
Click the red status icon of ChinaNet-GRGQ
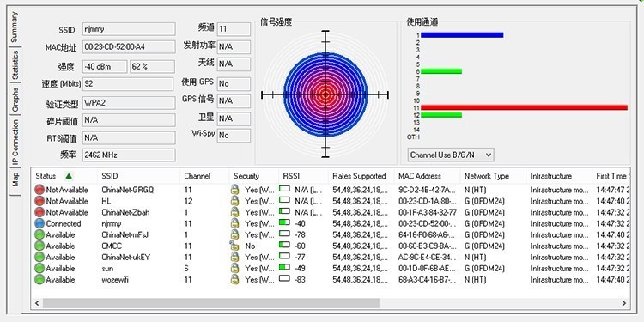[39, 190]
